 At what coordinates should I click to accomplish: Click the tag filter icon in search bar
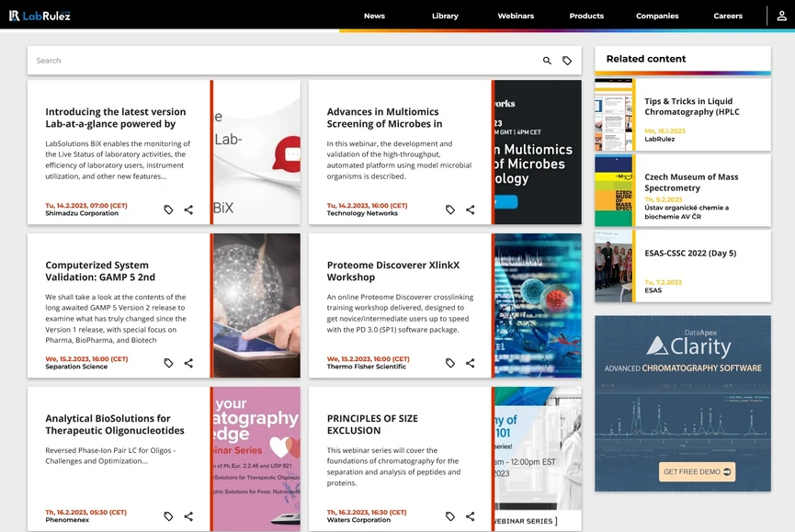[x=567, y=61]
